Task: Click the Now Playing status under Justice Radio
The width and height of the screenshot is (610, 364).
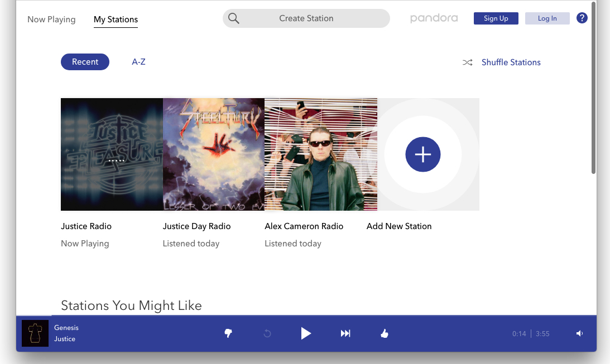Action: [x=85, y=244]
